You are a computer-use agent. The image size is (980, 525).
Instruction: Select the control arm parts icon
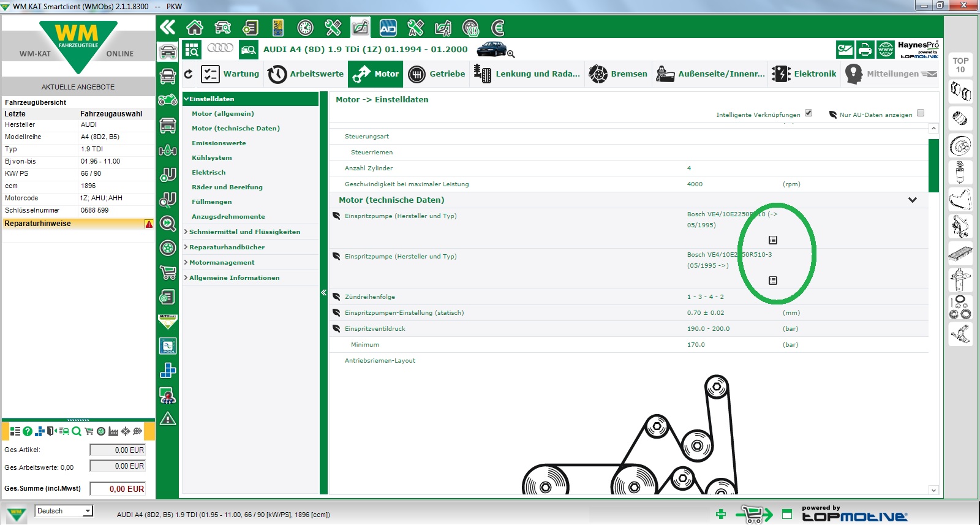pyautogui.click(x=960, y=334)
